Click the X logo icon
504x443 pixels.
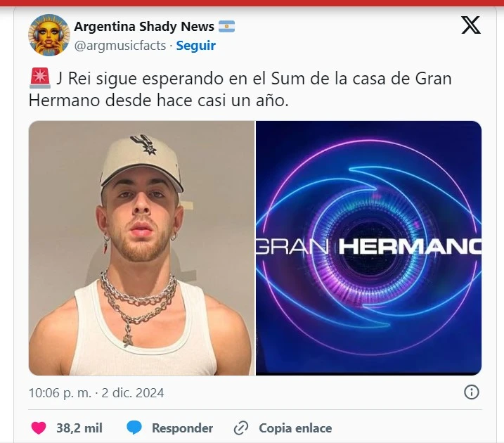tap(471, 25)
